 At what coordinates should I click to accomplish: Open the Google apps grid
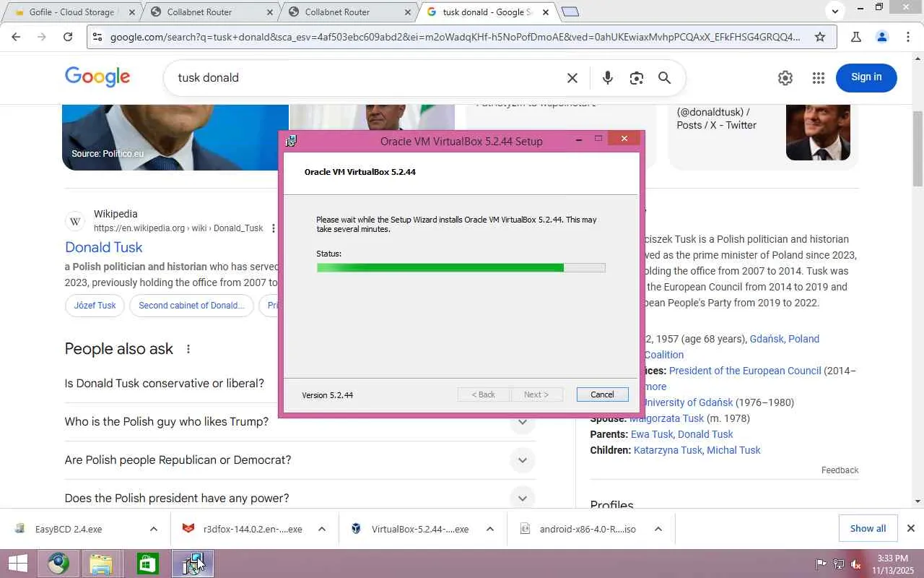[x=818, y=78]
